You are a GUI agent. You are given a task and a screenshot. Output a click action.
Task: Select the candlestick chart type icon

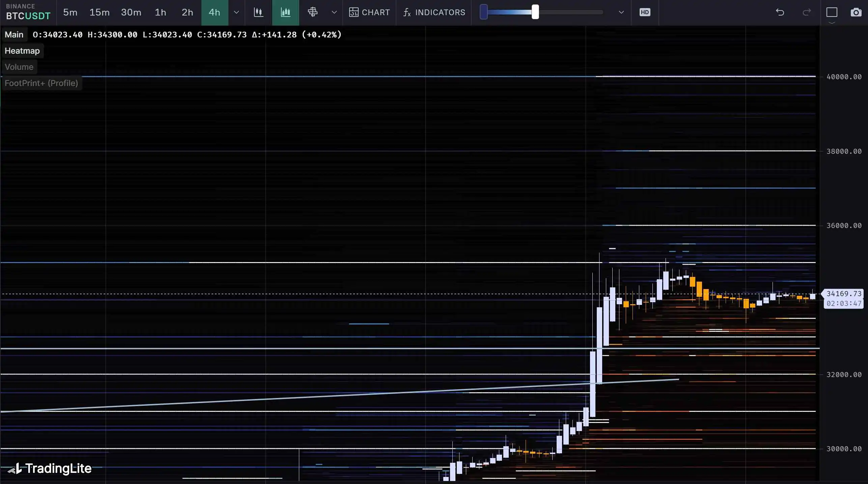(x=258, y=12)
